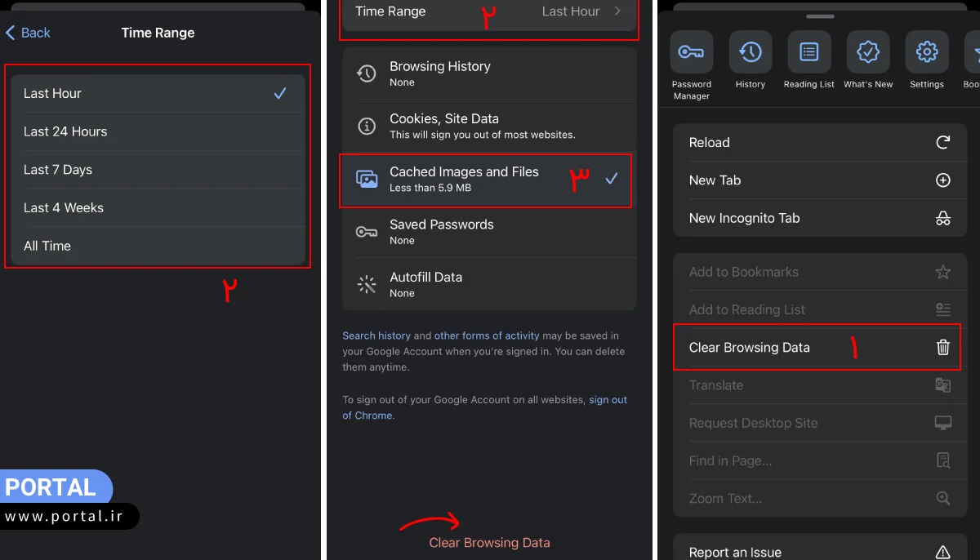Tap the Reload arrow icon

(x=942, y=142)
